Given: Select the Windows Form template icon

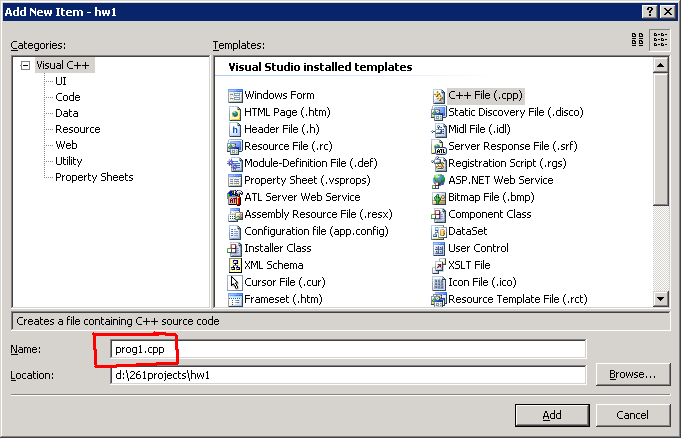Looking at the screenshot, I should 235,95.
